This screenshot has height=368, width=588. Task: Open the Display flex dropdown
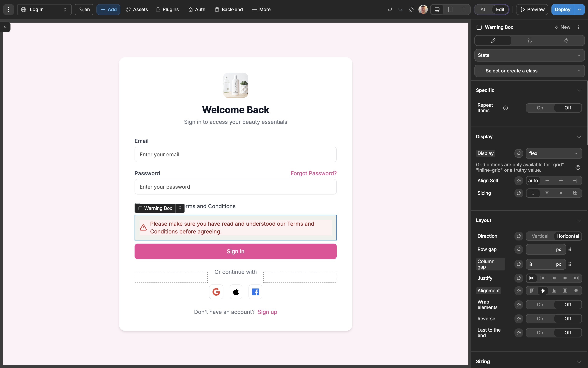tap(554, 153)
